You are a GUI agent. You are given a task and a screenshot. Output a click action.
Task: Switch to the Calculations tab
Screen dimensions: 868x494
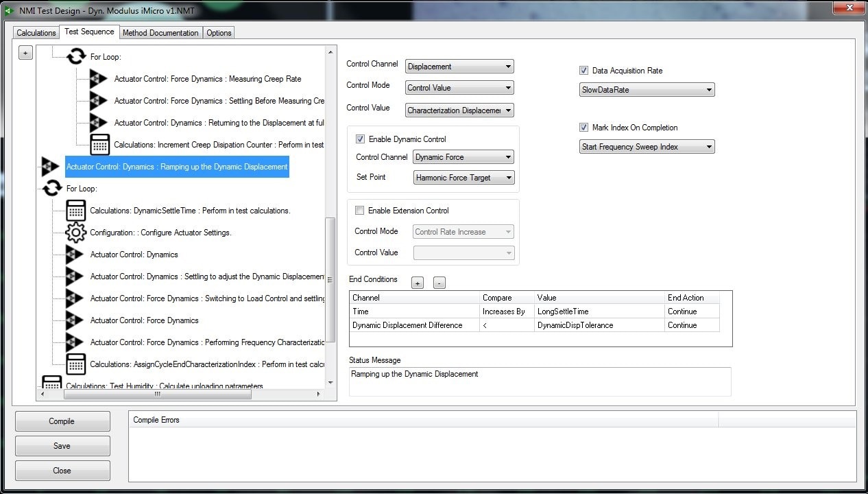pos(36,33)
